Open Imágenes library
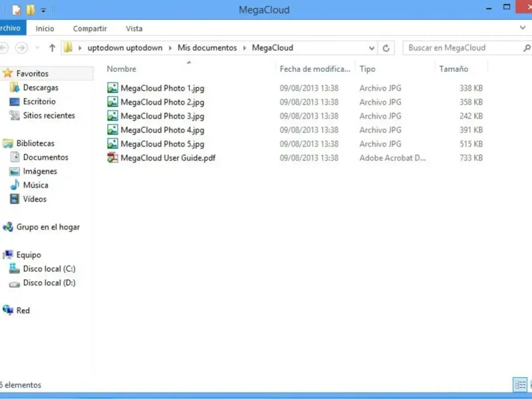Screen dimensions: 532x399 [x=40, y=172]
